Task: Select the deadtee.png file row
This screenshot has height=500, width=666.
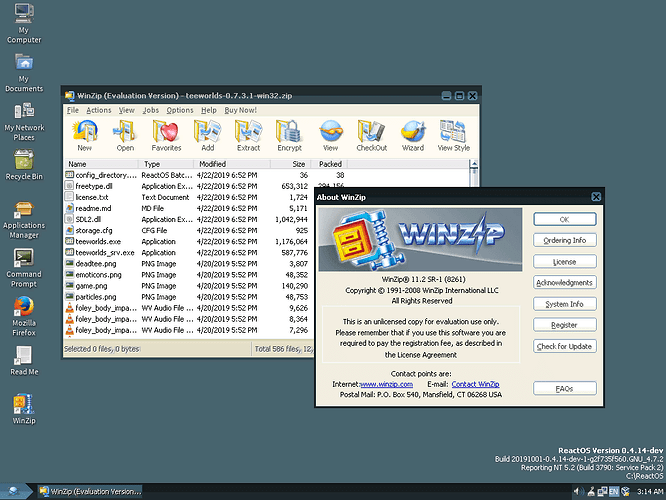Action: 189,263
